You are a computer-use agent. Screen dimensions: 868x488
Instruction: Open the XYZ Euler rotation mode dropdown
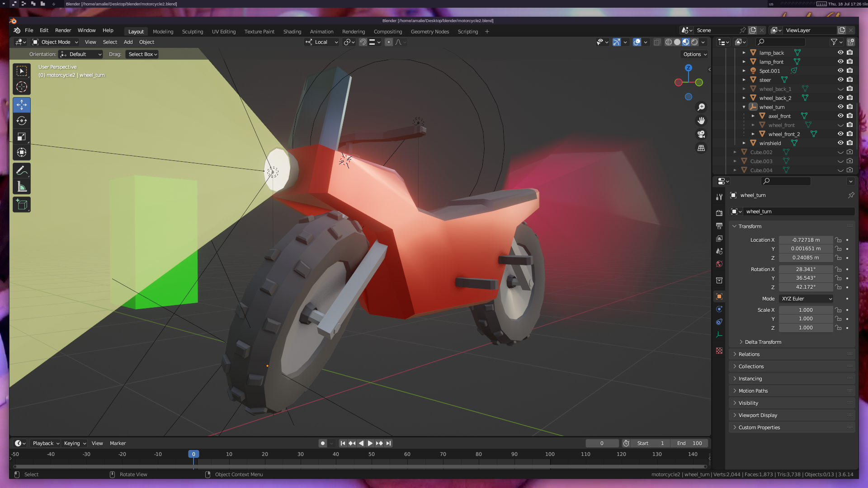pos(806,299)
